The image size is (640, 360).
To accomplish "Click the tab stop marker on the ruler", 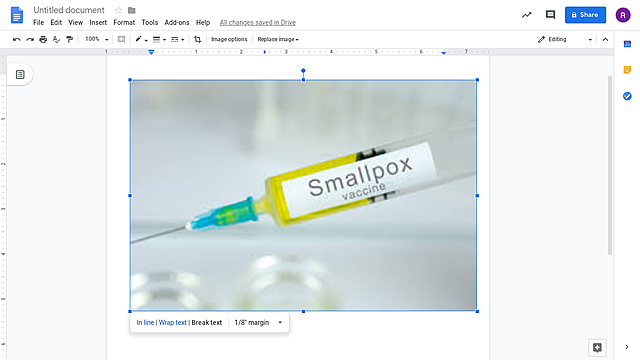I will (x=264, y=52).
